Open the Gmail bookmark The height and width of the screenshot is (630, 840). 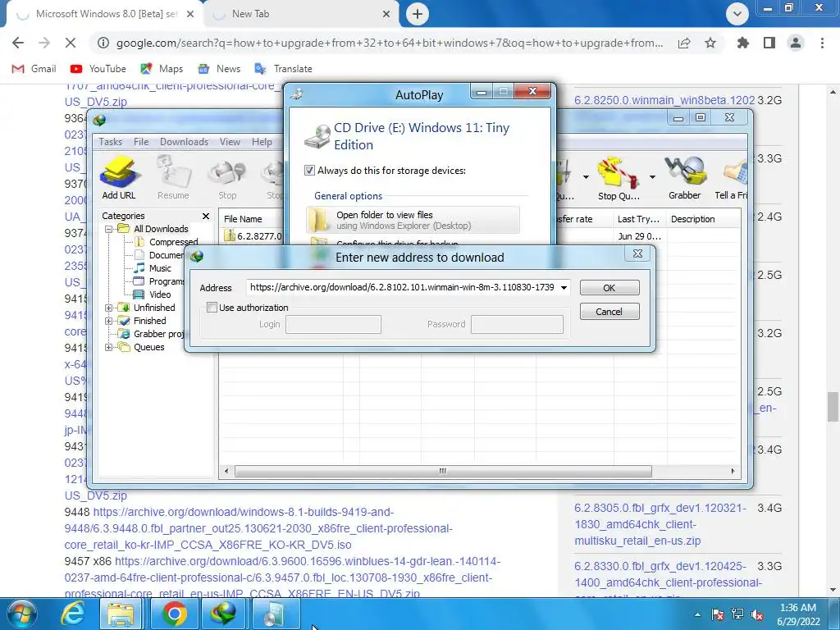click(34, 69)
